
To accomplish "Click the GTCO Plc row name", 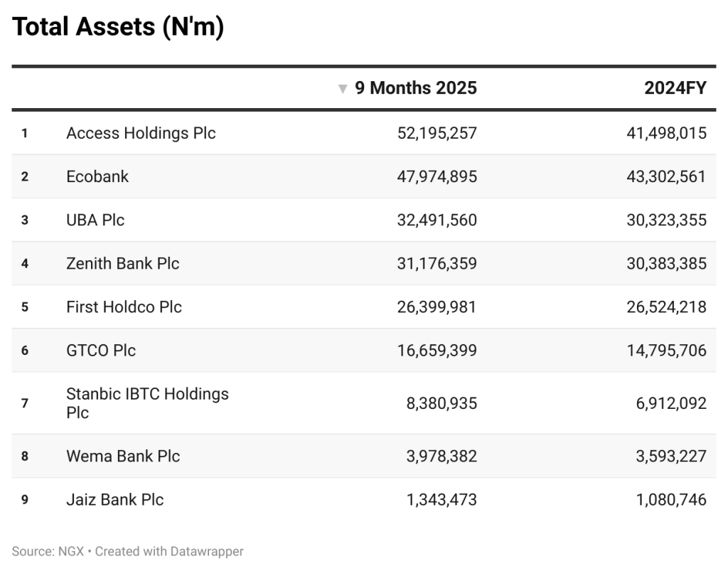I will 101,350.
